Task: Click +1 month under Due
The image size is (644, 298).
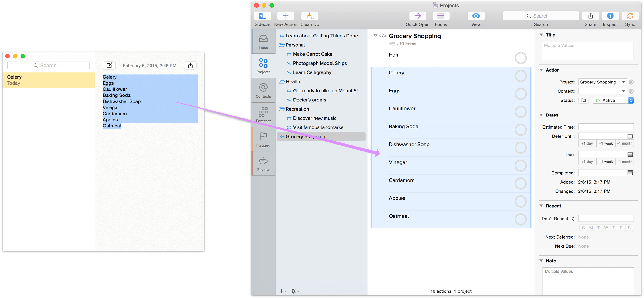Action: 624,162
